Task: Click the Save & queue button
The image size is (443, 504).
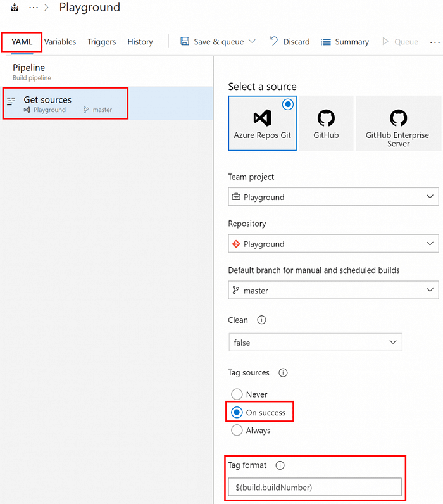Action: 218,42
